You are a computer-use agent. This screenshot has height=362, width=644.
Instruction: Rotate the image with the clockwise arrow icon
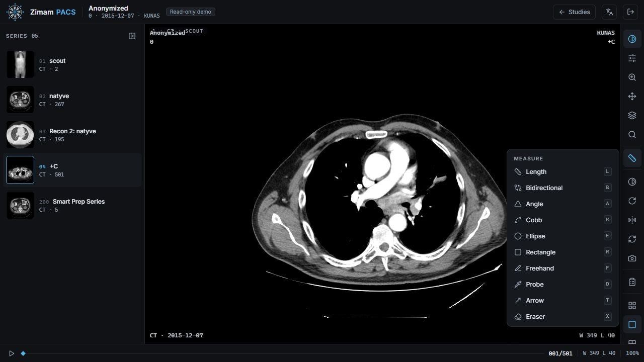632,201
